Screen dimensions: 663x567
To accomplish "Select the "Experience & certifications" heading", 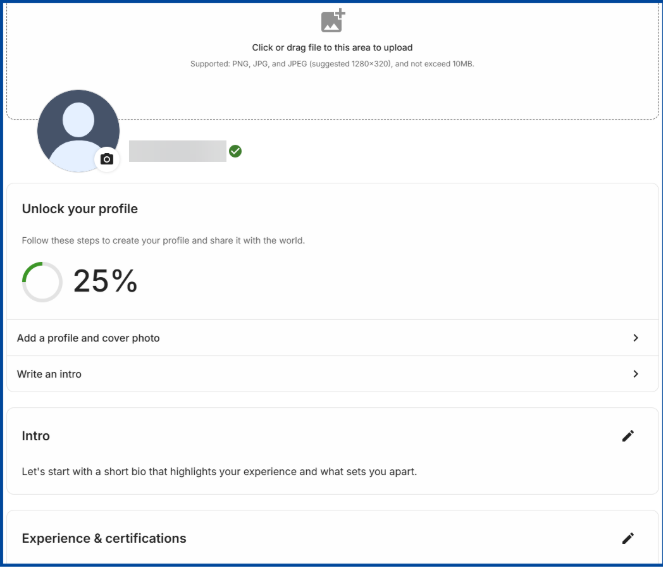I will (104, 538).
